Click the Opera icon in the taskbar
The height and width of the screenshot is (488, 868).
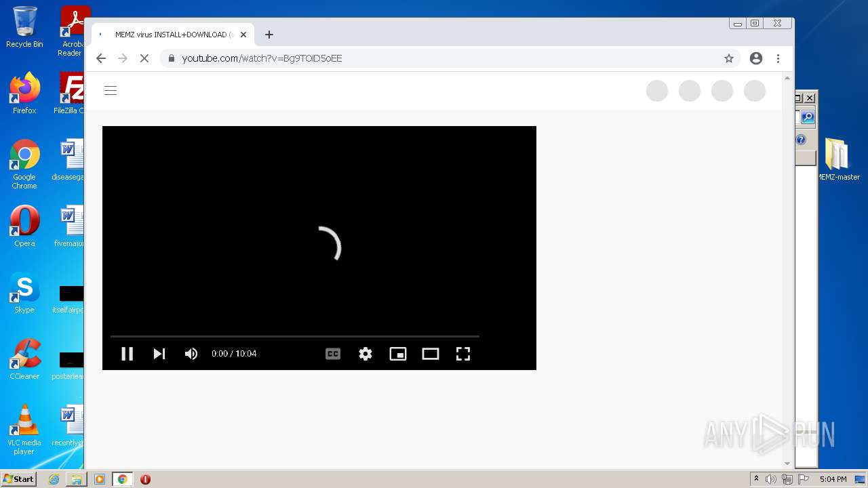145,479
